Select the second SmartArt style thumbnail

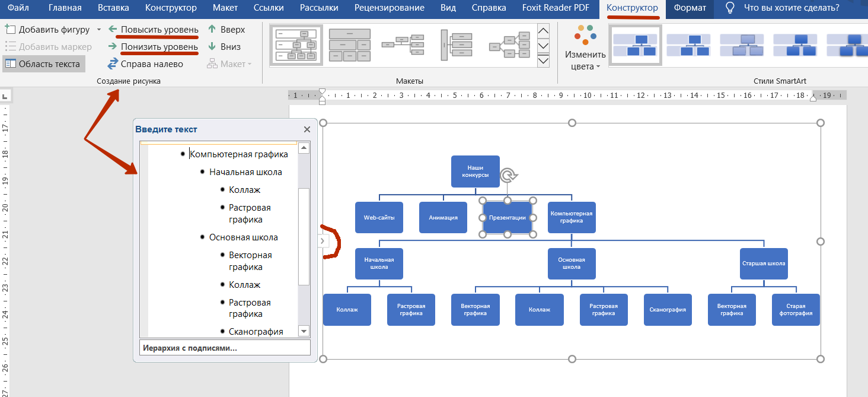(688, 45)
